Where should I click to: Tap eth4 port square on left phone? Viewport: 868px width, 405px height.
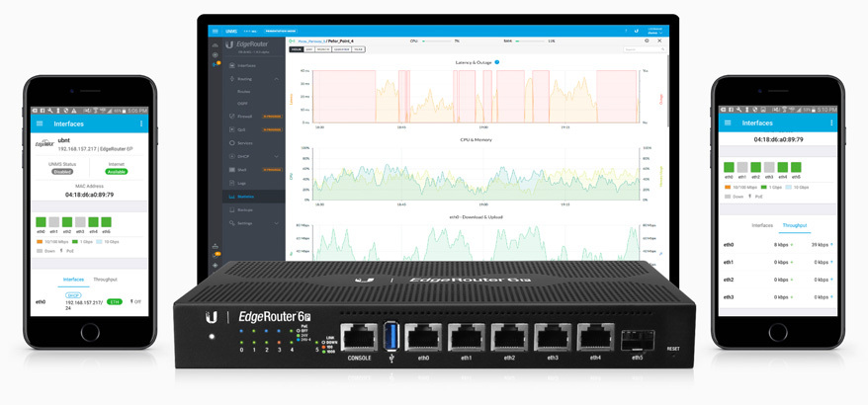(93, 222)
